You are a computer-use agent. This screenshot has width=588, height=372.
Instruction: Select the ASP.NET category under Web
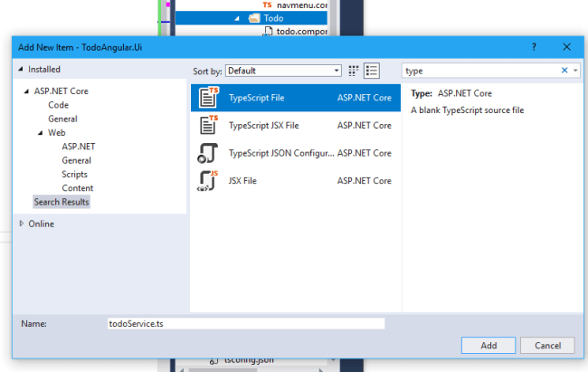pos(79,147)
